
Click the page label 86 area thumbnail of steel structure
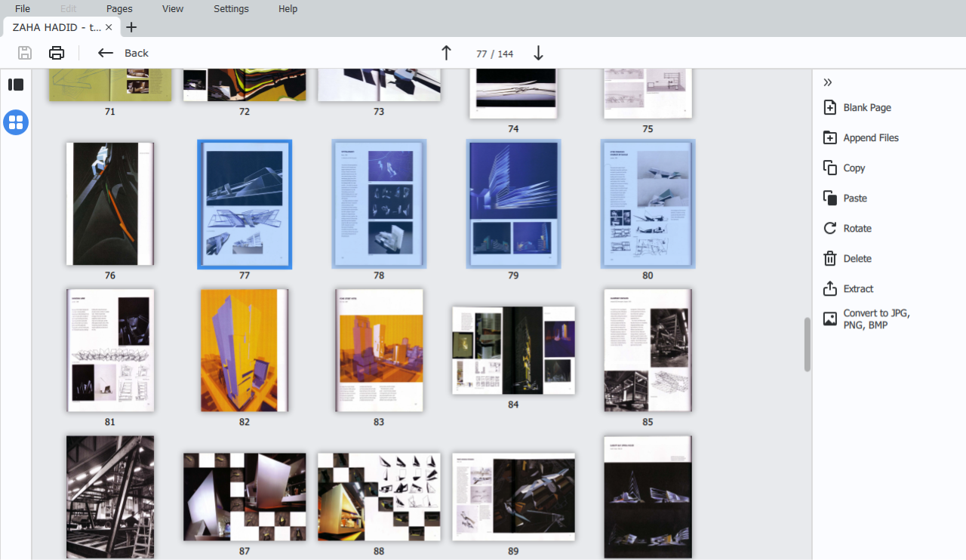[x=110, y=497]
